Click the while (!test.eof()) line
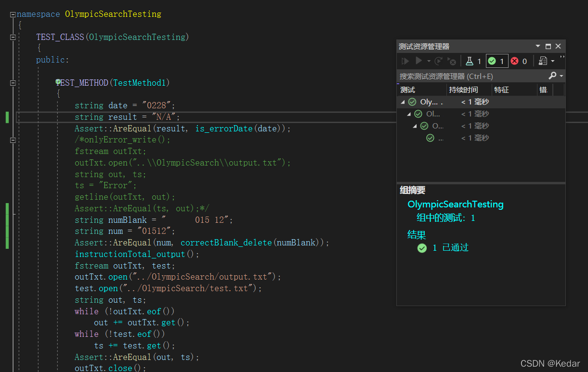 click(120, 334)
